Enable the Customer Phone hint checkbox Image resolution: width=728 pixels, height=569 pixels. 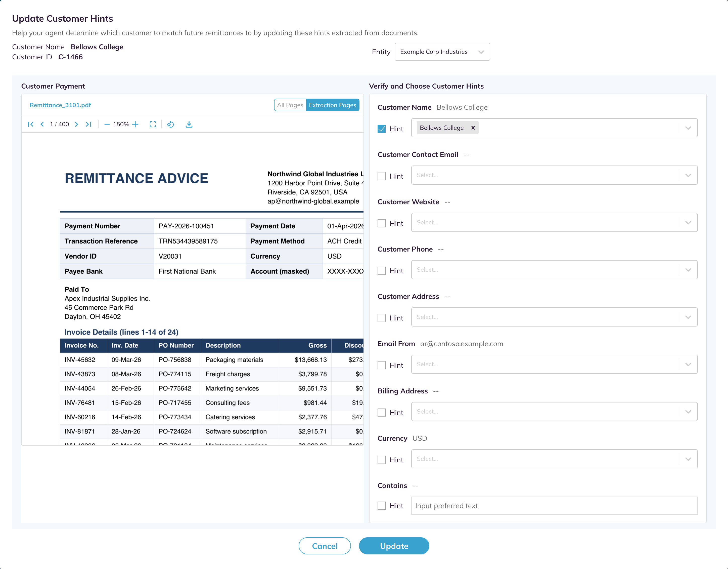click(x=381, y=271)
